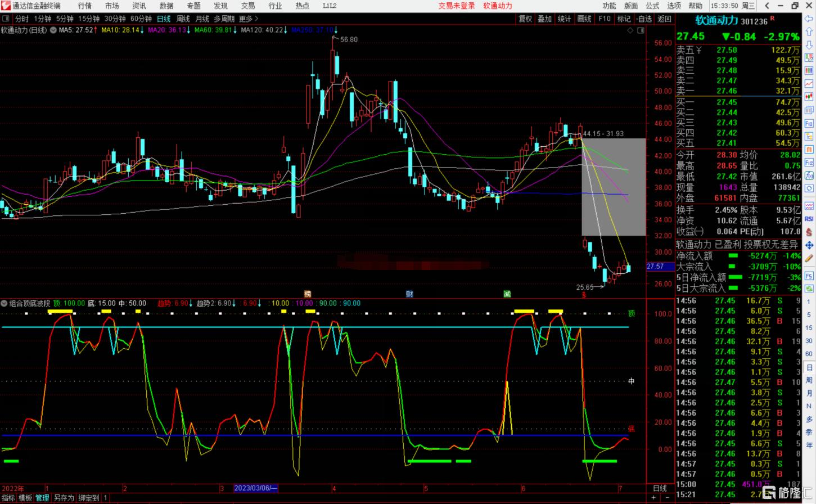Click the 统计 statistics button
The height and width of the screenshot is (504, 816).
coord(565,19)
